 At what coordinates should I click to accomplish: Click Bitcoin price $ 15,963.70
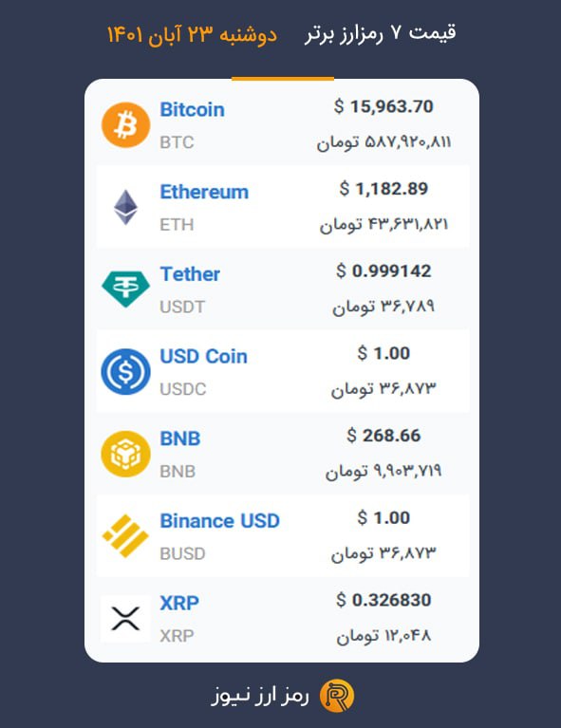[x=383, y=107]
